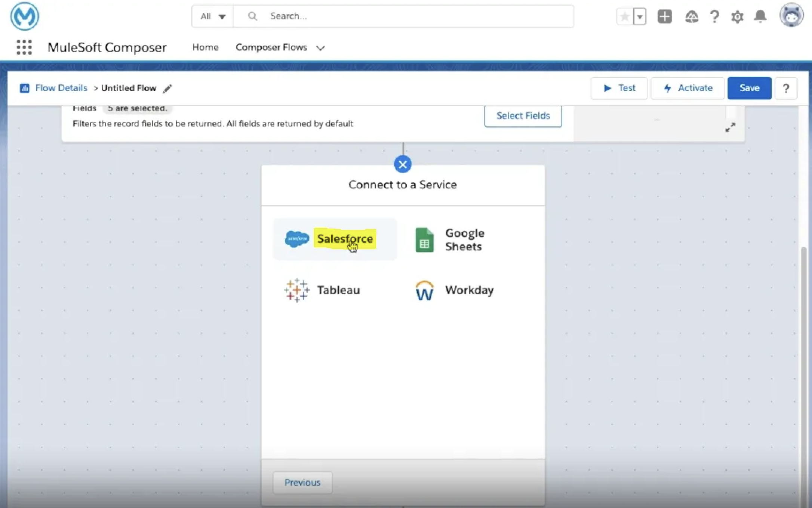Open the Trailhead guidance cloud icon
Image resolution: width=812 pixels, height=508 pixels.
pyautogui.click(x=692, y=16)
